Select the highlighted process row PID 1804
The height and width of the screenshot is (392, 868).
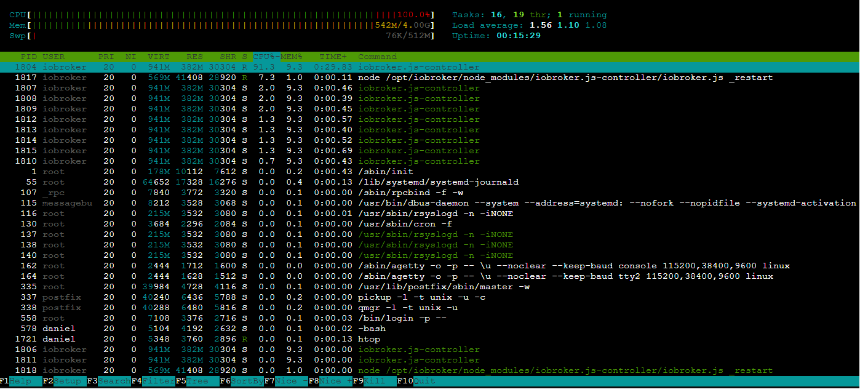(x=429, y=67)
